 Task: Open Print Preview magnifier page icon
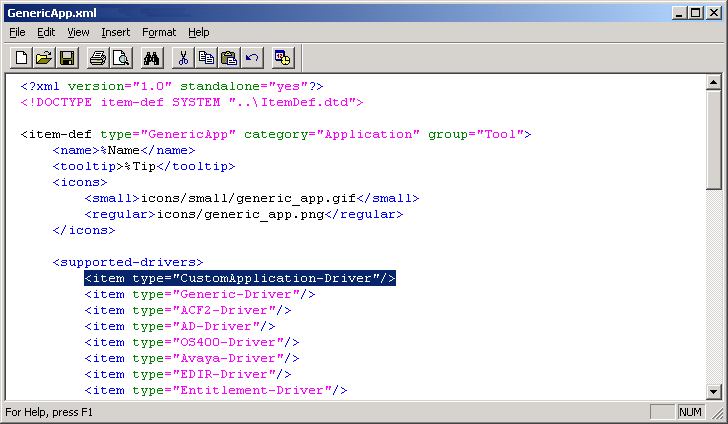121,58
